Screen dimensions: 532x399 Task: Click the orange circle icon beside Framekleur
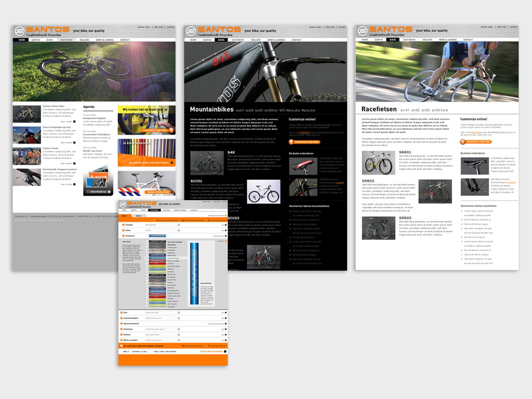pos(123,236)
